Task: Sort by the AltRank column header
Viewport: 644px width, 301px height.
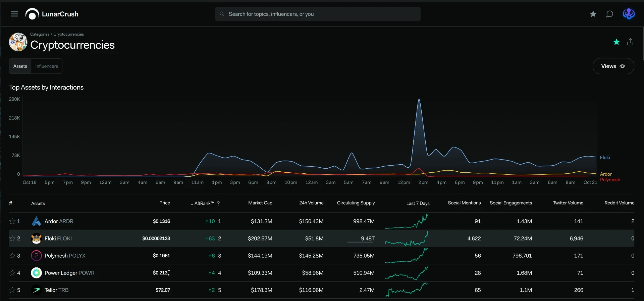Action: click(x=202, y=203)
